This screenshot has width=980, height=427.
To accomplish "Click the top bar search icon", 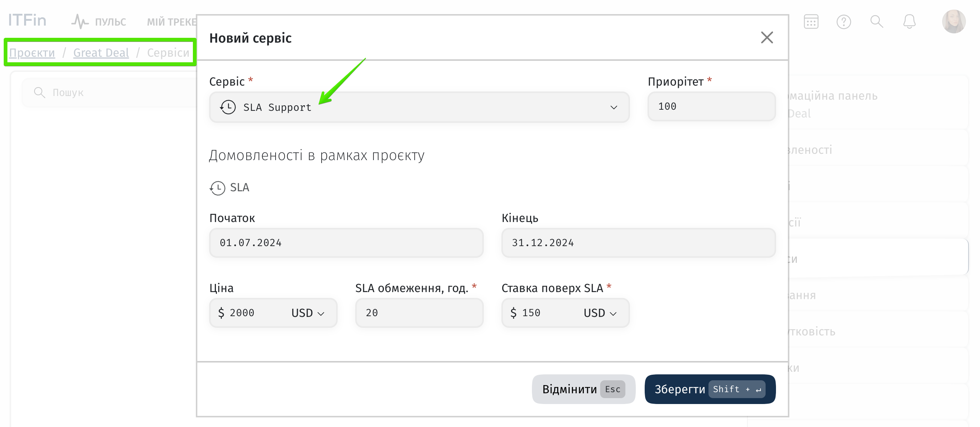I will click(877, 21).
